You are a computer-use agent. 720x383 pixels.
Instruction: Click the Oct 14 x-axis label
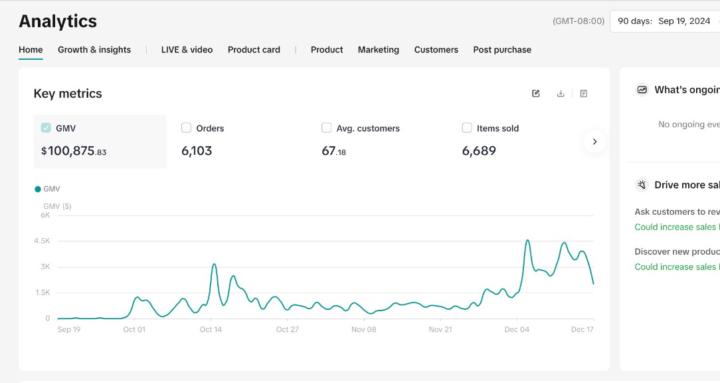(x=211, y=330)
